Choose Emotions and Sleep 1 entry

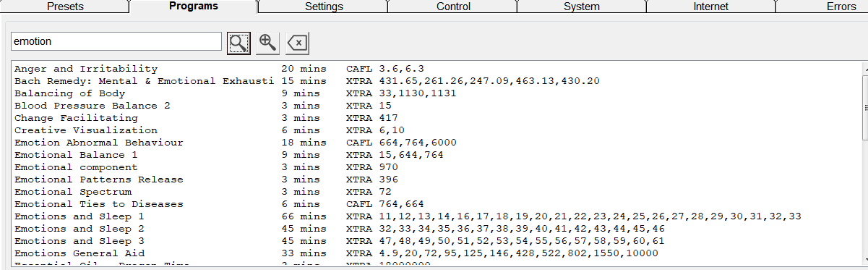click(437, 216)
